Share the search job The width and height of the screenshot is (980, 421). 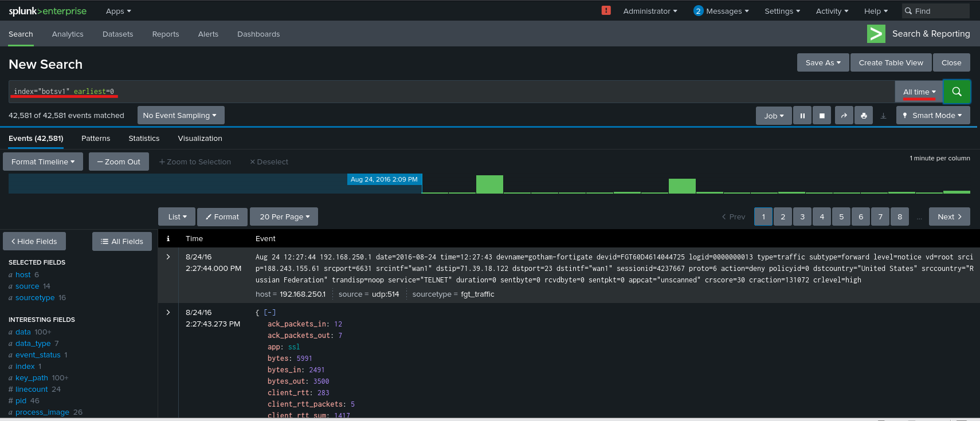coord(844,116)
